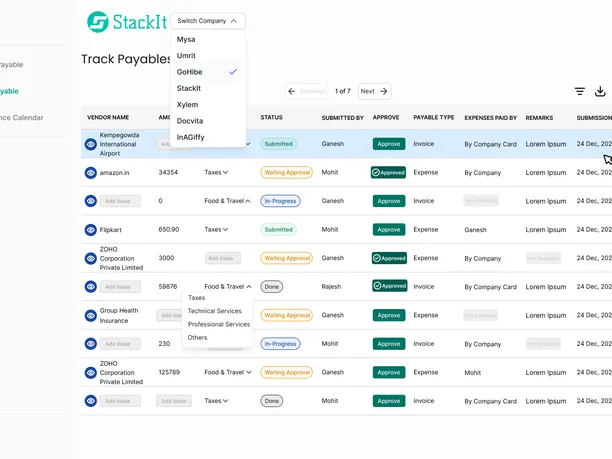
Task: Approve the ZOHO 125789 expense
Action: [x=389, y=372]
